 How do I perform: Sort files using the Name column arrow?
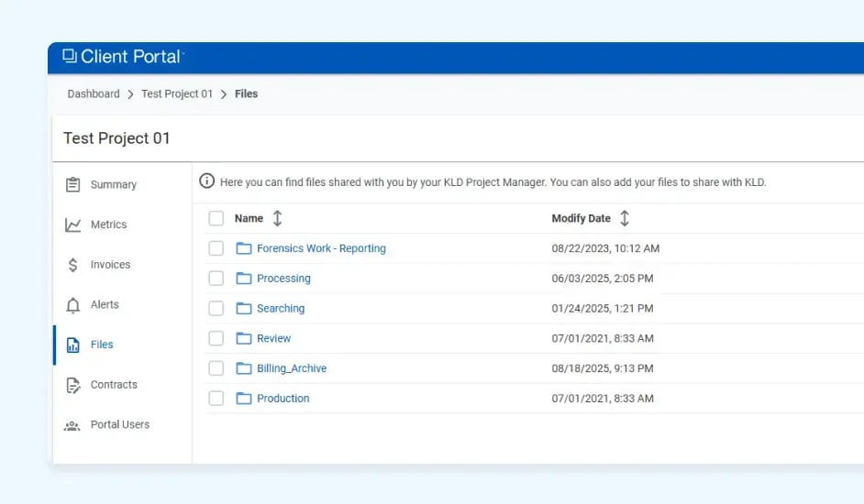click(278, 218)
